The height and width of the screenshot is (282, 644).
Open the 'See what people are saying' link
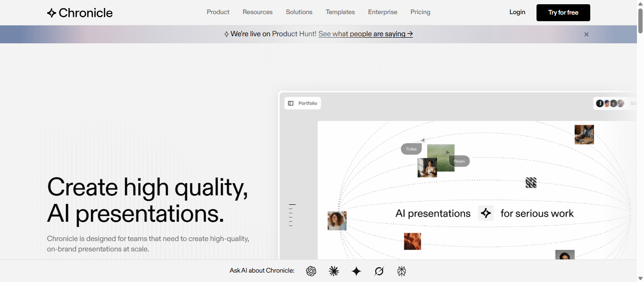(365, 34)
